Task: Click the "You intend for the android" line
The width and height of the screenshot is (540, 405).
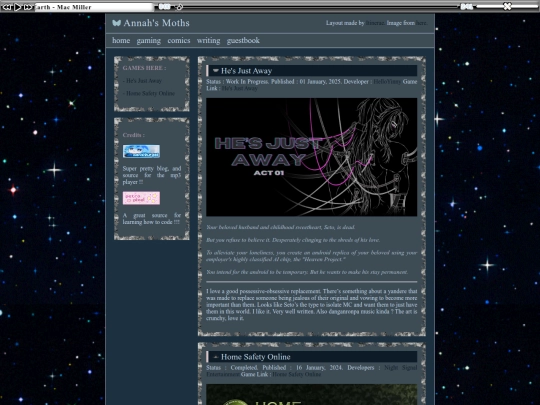Action: [x=307, y=272]
